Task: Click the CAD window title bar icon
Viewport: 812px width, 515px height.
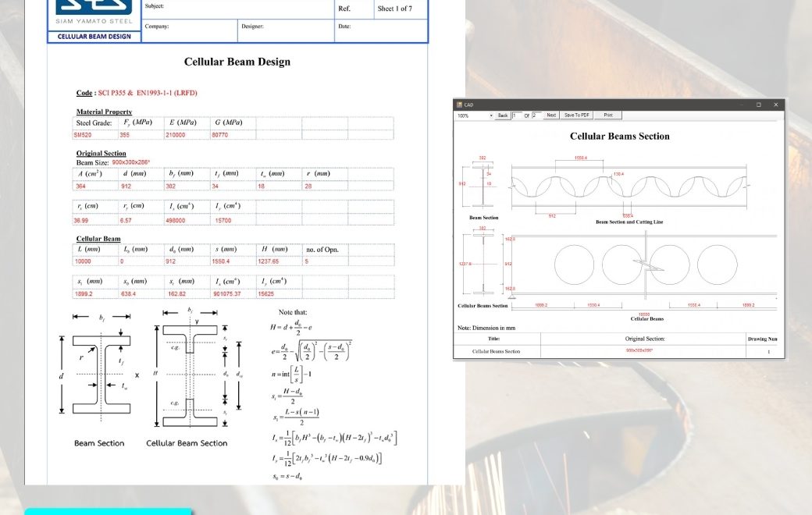Action: 459,105
